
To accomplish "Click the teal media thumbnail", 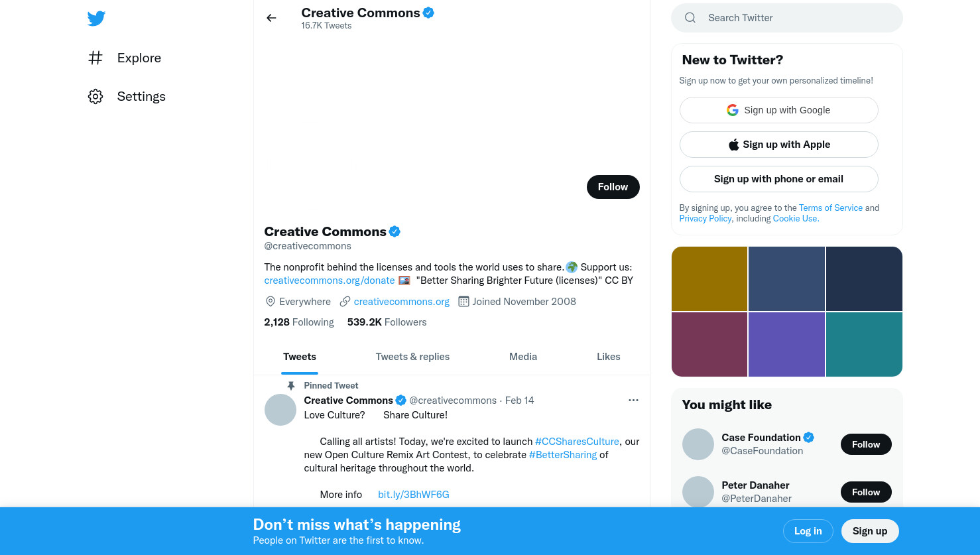I will [864, 345].
